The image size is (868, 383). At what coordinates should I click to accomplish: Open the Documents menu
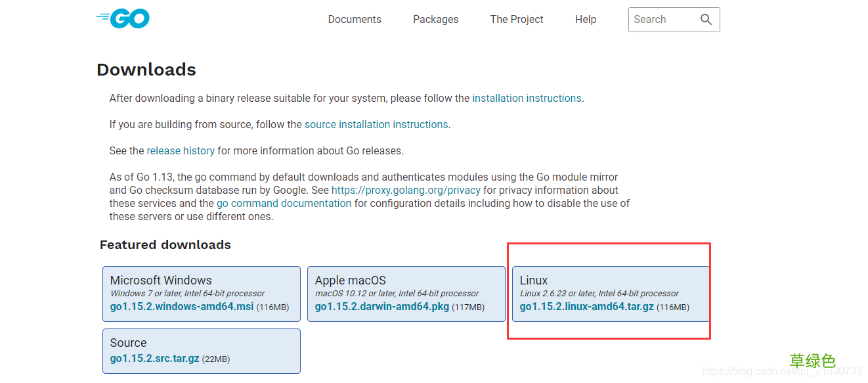[x=355, y=20]
